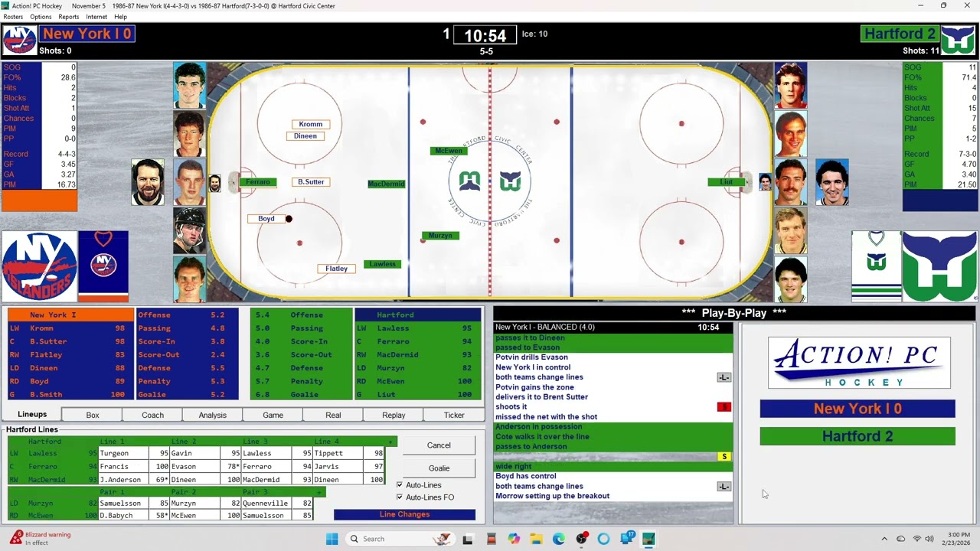
Task: Click the Whalers jersey image
Action: pos(876,267)
